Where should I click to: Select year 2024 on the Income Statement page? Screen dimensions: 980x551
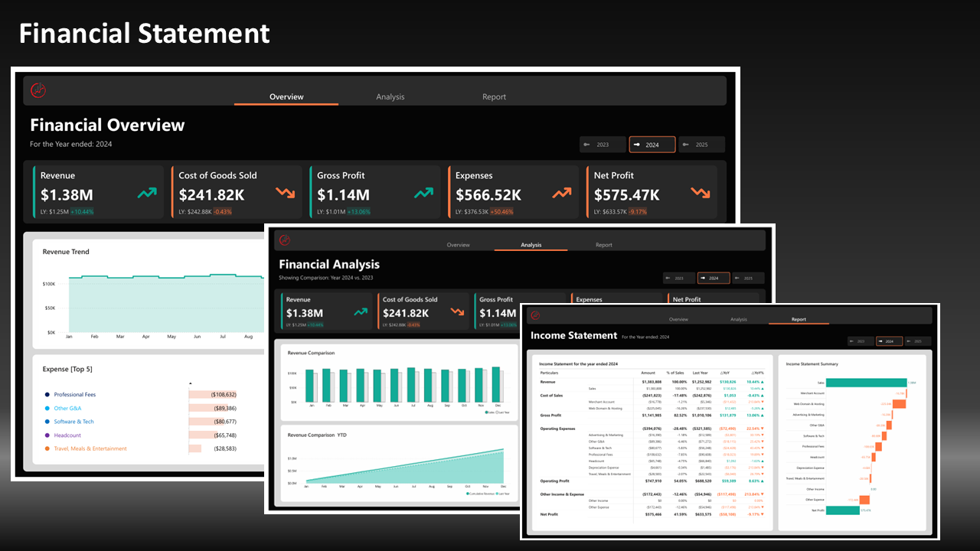pos(889,341)
